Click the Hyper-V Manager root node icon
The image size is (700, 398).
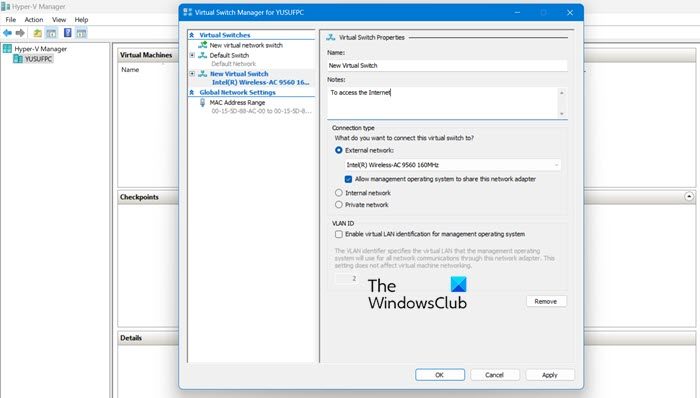click(7, 49)
